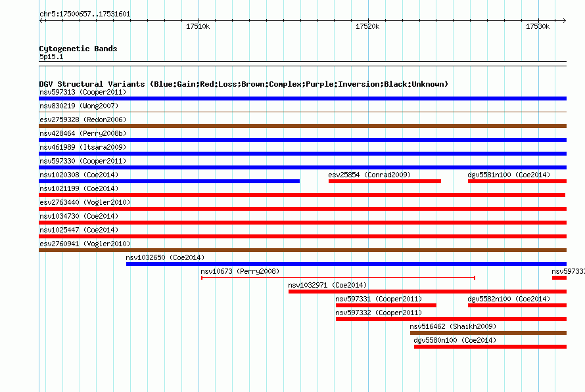585x392 pixels.
Task: Select the nsv1021199 (Coe2014) loss bar
Action: [x=302, y=195]
